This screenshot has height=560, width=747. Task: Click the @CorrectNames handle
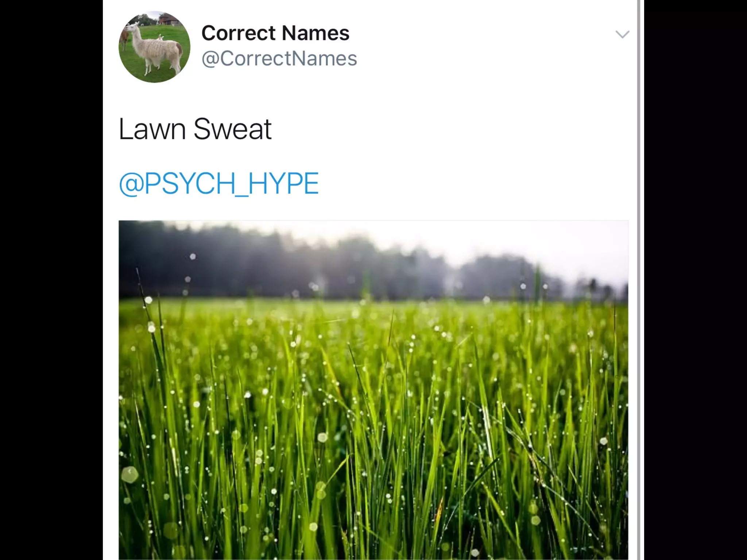click(x=279, y=58)
